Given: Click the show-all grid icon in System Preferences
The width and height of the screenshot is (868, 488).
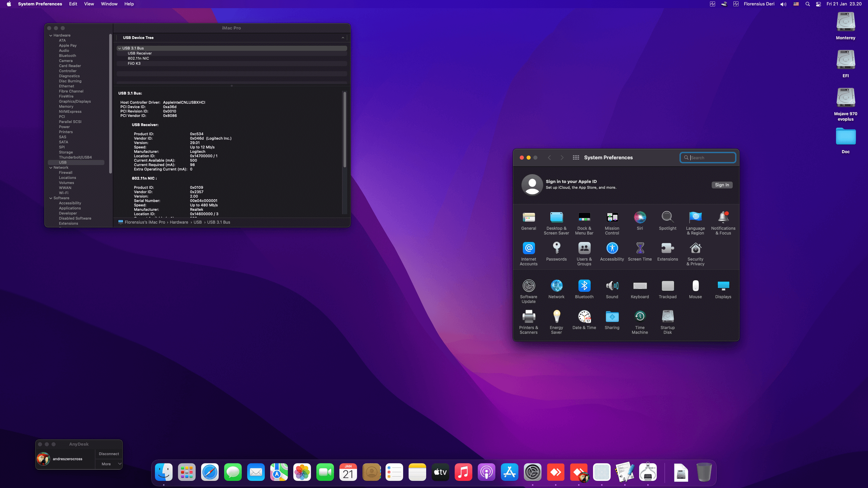Looking at the screenshot, I should [576, 158].
